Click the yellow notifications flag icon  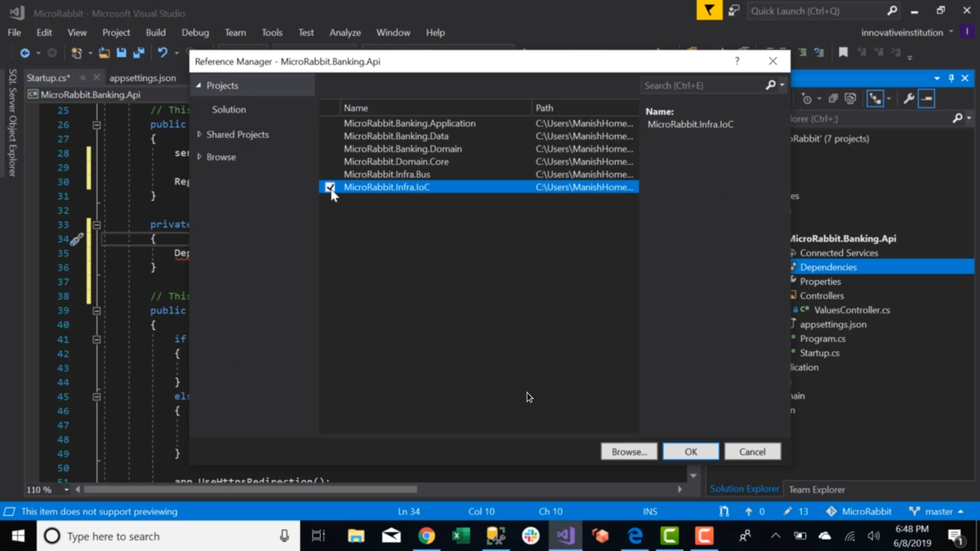(709, 11)
